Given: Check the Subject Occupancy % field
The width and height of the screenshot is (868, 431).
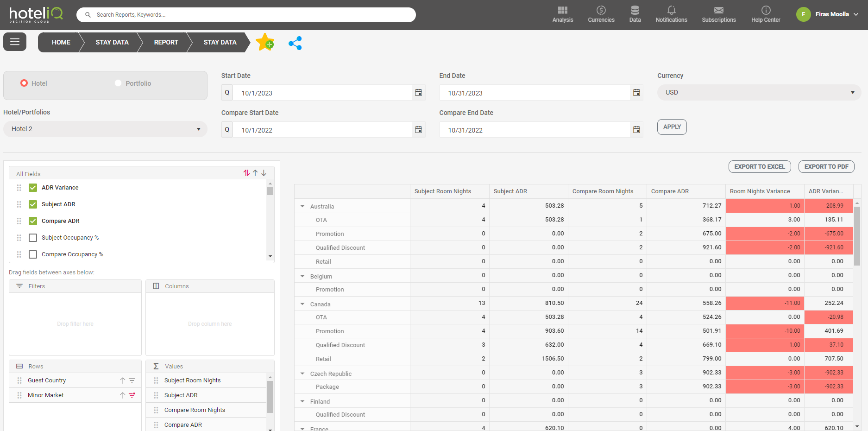Looking at the screenshot, I should pos(33,238).
